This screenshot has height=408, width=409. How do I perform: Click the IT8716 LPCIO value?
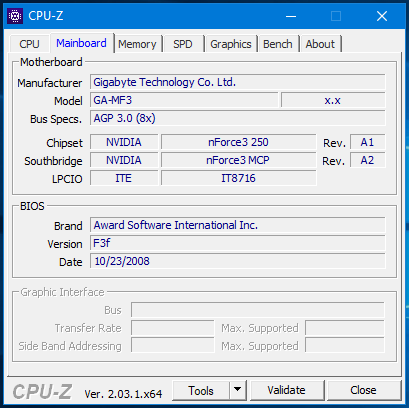coord(239,178)
